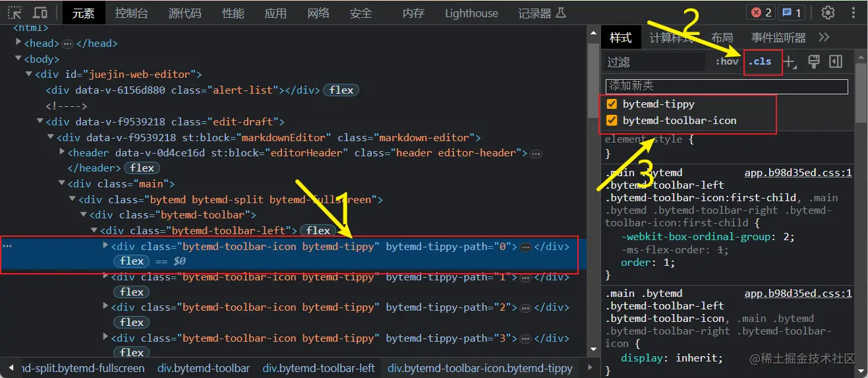Click ellipsis in bytemd-tippy-path="2" row
This screenshot has width=868, height=378.
(525, 308)
